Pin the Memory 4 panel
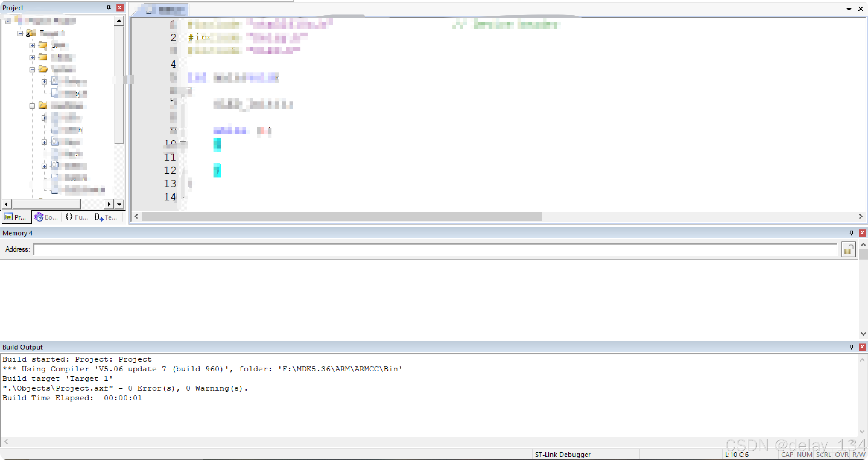Screen dimensions: 868x460 [x=851, y=233]
